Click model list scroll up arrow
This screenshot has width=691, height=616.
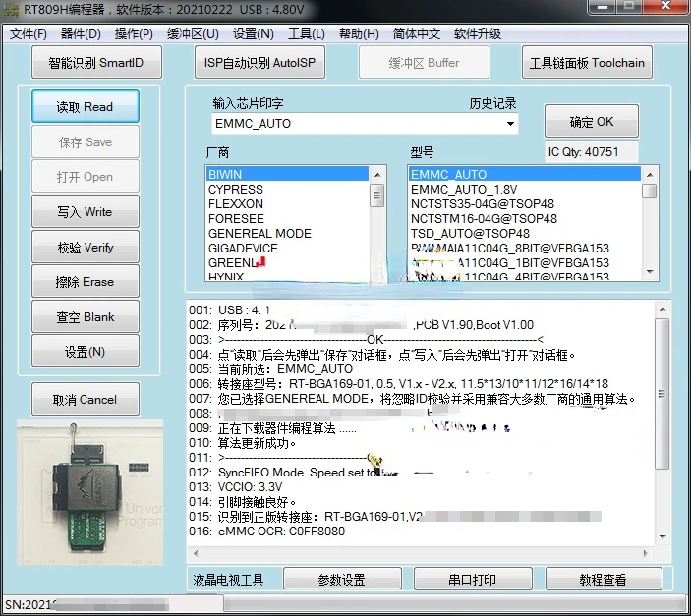(x=650, y=175)
